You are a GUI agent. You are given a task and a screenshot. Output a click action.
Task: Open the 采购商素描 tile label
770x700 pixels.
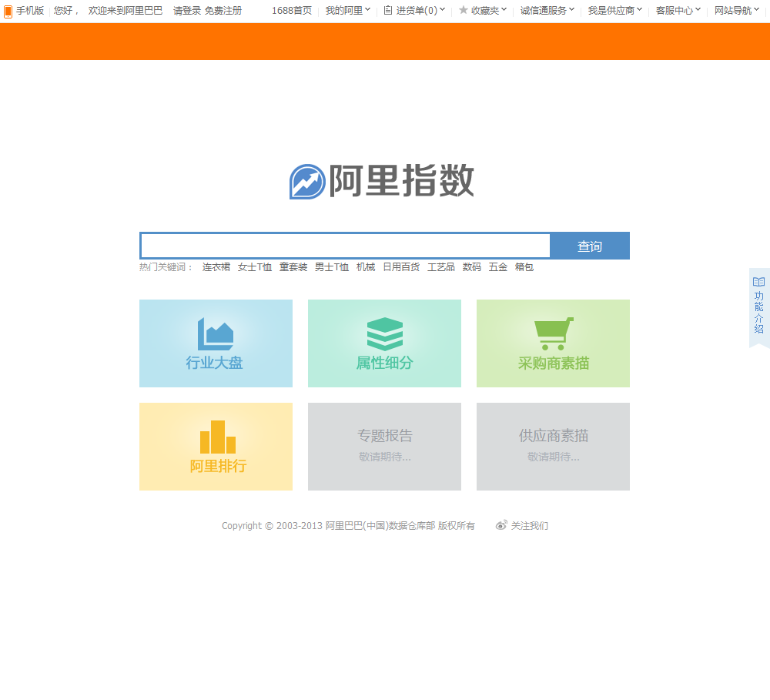click(554, 363)
